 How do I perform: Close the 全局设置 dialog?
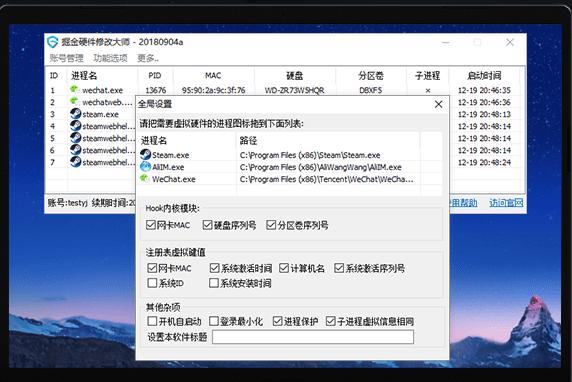pyautogui.click(x=438, y=104)
